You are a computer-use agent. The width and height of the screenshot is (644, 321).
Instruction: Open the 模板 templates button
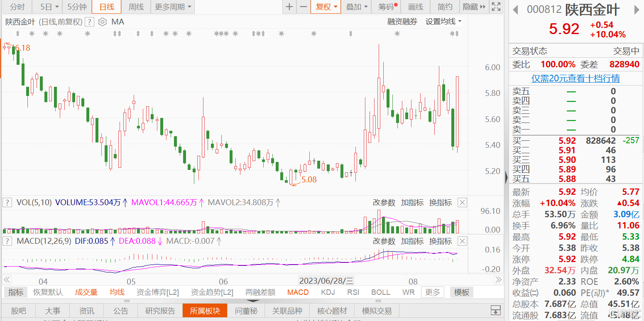click(462, 292)
